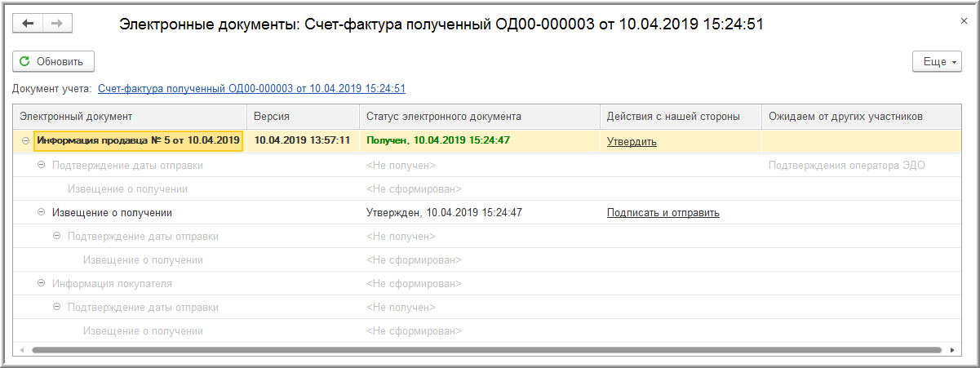Click Статус электронного документа column header
The image size is (980, 368).
tap(481, 117)
